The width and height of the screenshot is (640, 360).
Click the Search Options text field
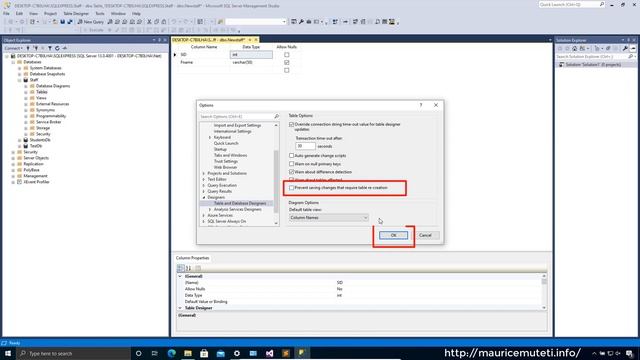point(236,116)
